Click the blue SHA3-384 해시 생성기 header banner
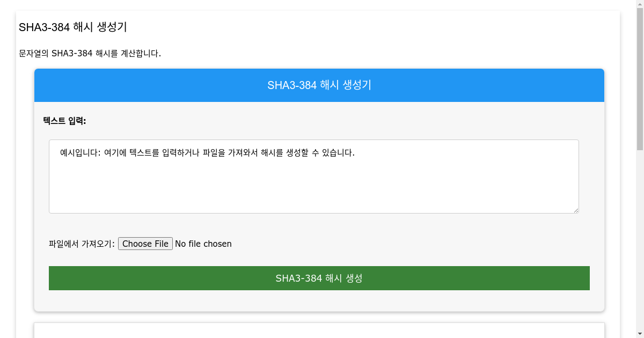Screen dimensions: 644x338 (319, 85)
